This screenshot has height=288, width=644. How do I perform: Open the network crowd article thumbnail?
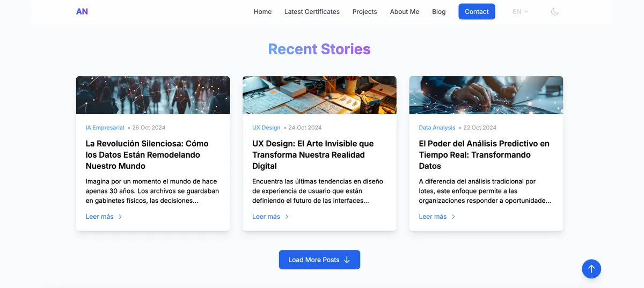tap(153, 95)
